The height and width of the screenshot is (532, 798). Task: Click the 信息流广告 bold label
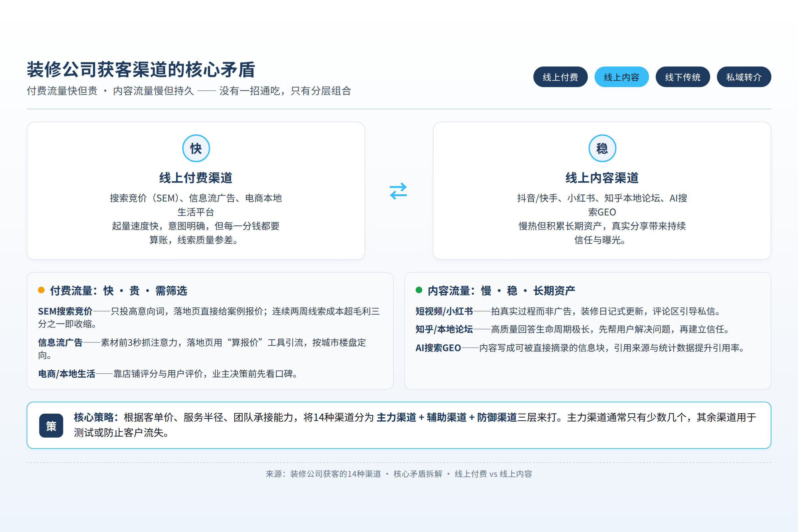tap(61, 343)
